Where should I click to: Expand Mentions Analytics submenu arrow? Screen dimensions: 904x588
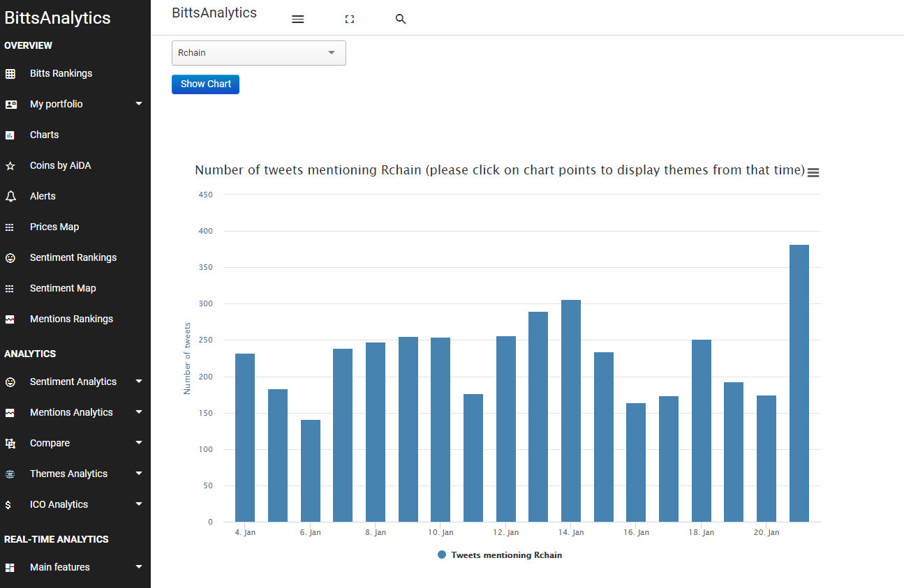139,412
